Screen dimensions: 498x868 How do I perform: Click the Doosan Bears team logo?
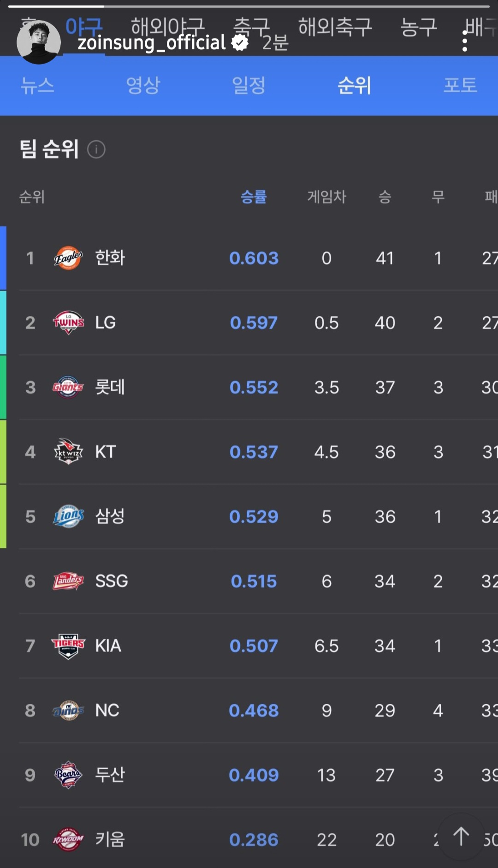point(68,775)
